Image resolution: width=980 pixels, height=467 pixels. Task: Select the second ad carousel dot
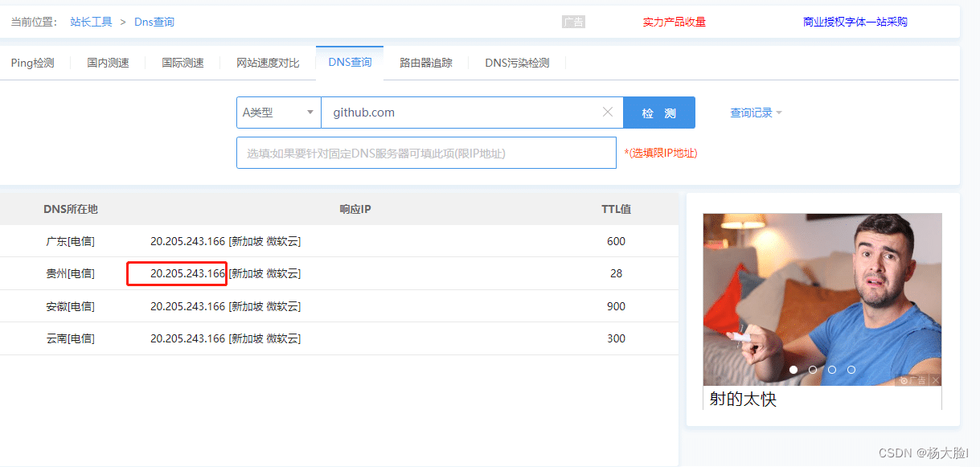point(813,370)
